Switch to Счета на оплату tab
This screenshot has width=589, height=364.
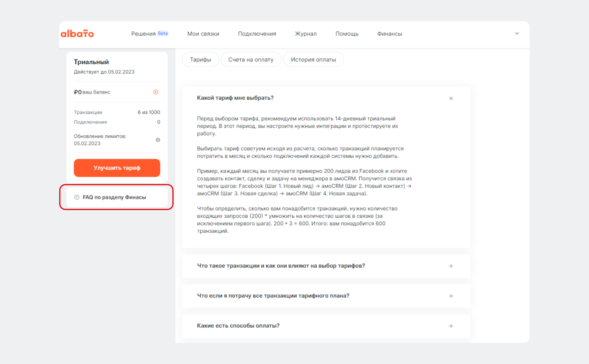251,60
